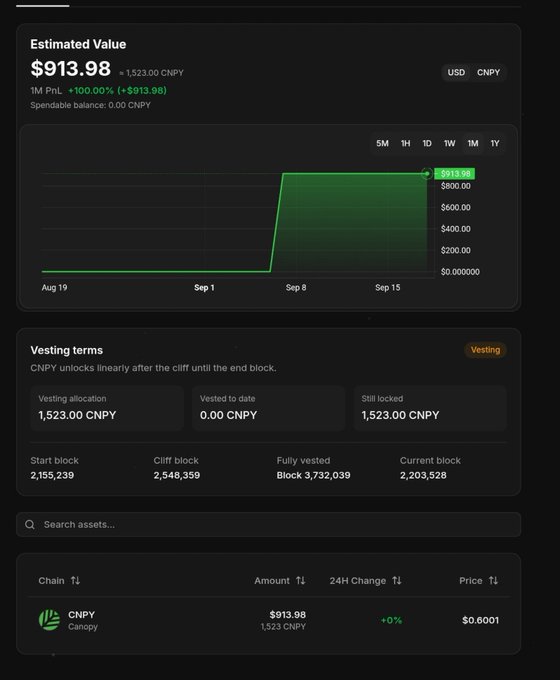Click the +0% 24H change value
The height and width of the screenshot is (680, 560).
coord(391,621)
